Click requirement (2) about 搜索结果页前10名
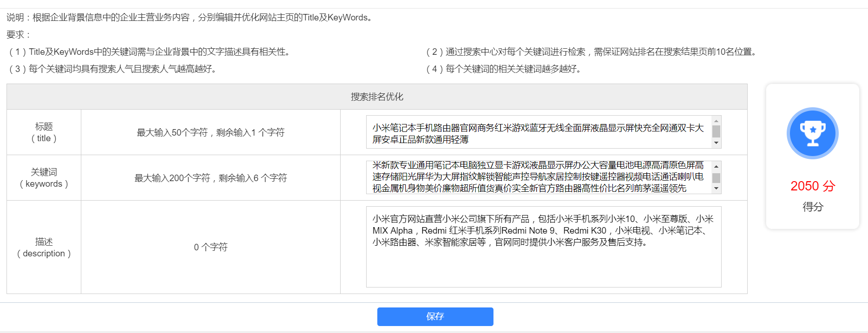 (592, 52)
